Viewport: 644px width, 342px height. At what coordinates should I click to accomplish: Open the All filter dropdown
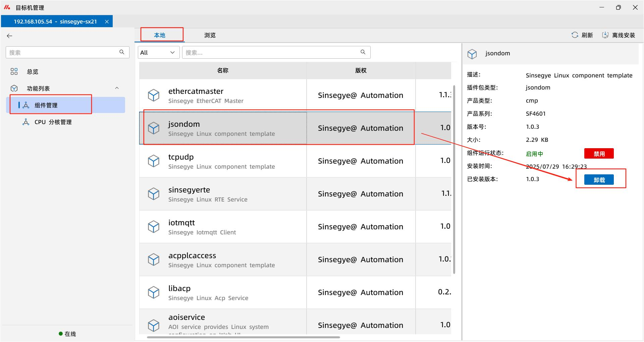[158, 53]
